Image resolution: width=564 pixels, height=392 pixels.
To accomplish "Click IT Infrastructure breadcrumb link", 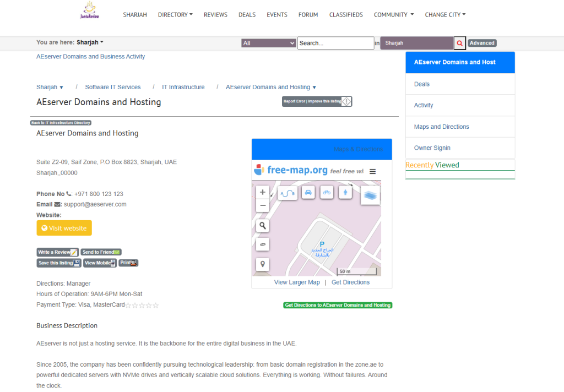I will pyautogui.click(x=183, y=87).
